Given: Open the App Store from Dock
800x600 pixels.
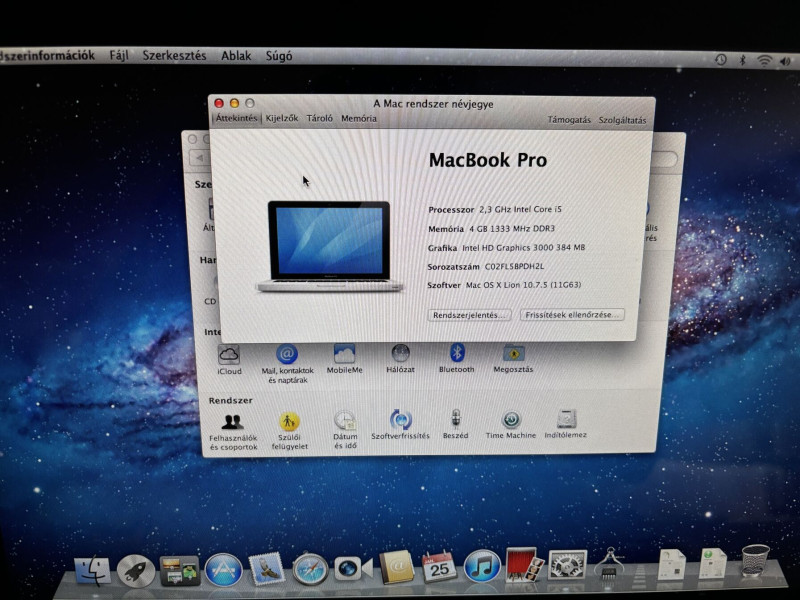Looking at the screenshot, I should point(223,569).
